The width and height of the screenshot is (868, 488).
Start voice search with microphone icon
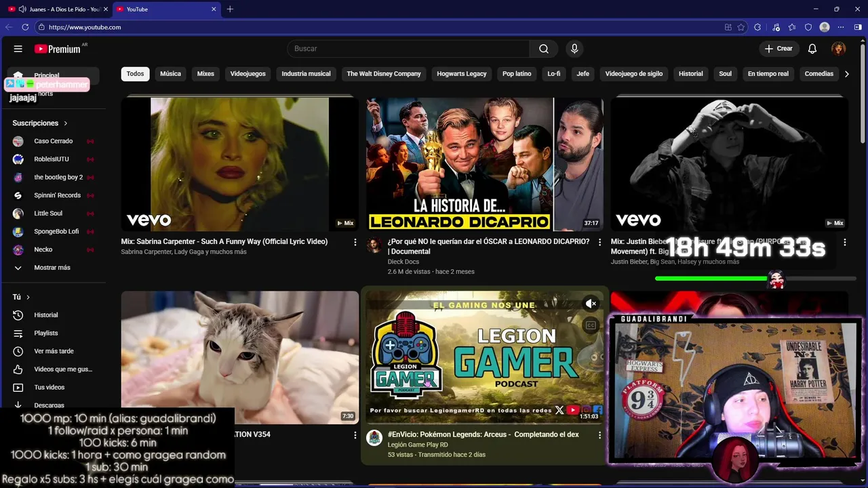point(574,49)
